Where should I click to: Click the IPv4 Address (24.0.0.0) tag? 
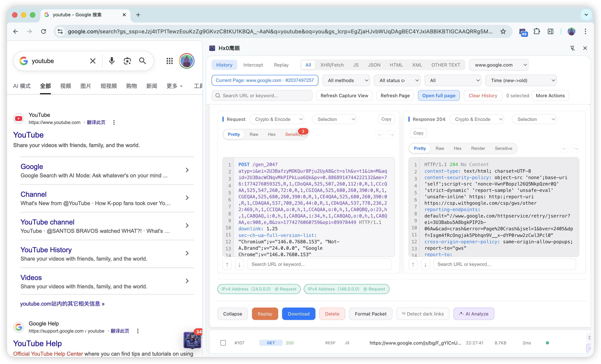[259, 289]
